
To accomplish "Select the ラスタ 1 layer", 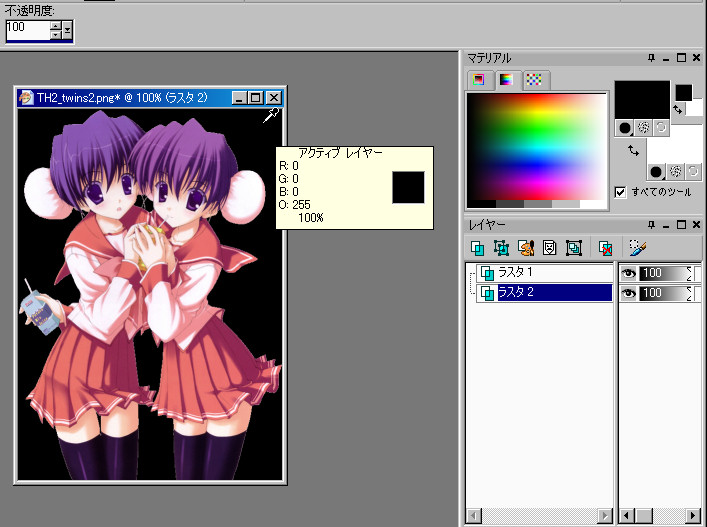I will [x=544, y=272].
